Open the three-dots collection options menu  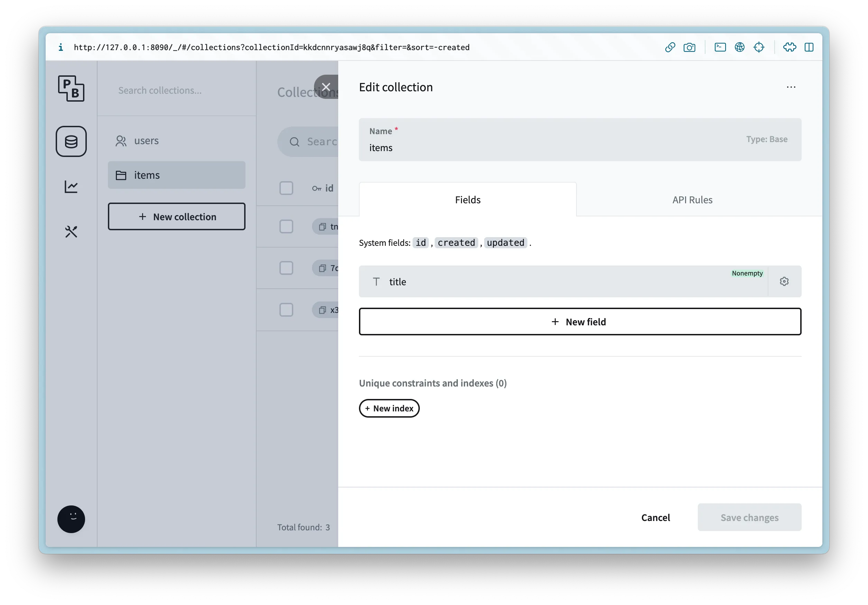click(x=791, y=87)
